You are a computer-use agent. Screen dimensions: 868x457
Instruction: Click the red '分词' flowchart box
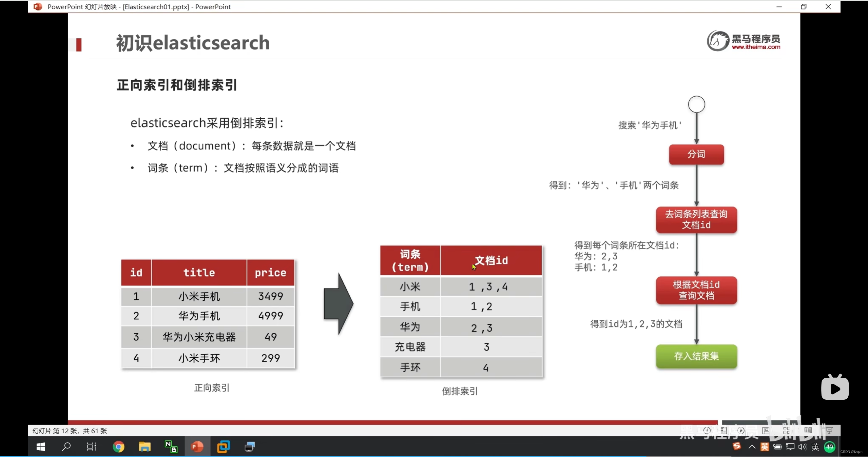(x=696, y=154)
